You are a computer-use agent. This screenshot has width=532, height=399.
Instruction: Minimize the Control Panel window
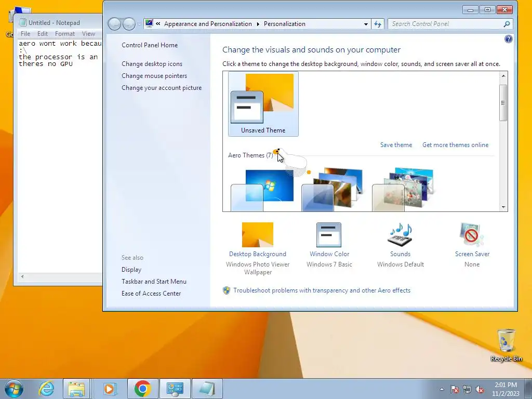pyautogui.click(x=471, y=9)
